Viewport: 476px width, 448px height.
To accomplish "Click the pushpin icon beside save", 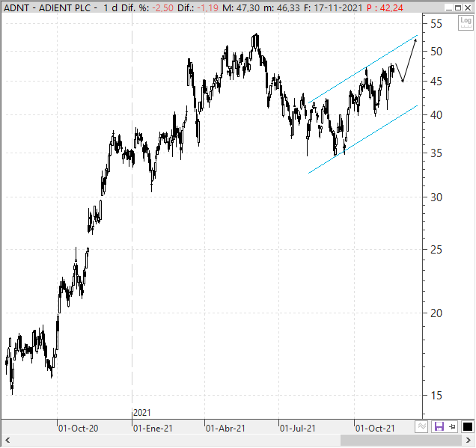I will 453,427.
